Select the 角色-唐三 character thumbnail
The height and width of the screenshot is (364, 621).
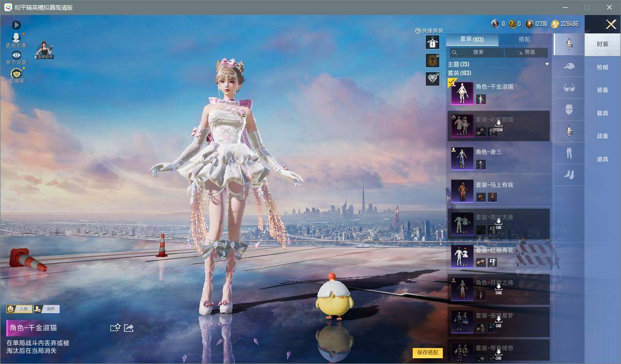point(462,158)
